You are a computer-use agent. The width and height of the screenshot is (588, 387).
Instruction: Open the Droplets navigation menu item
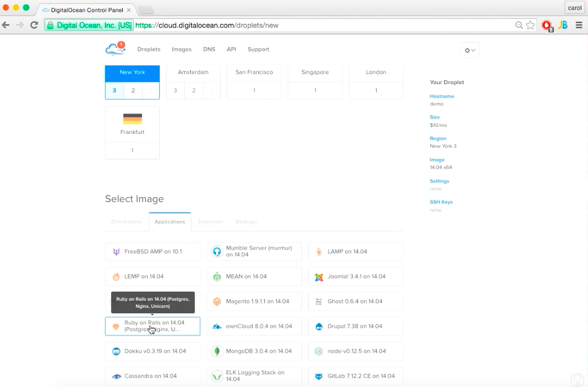point(149,49)
